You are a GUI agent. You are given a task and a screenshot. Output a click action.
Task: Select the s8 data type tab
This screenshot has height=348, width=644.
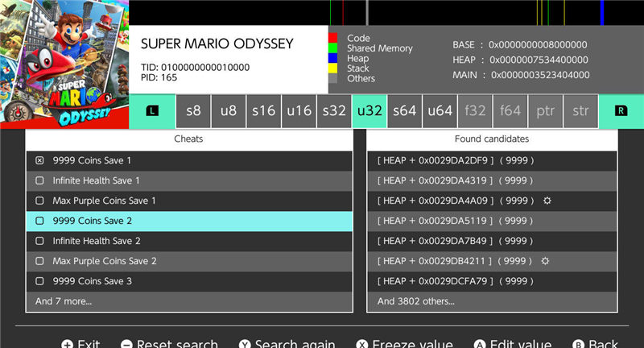193,111
